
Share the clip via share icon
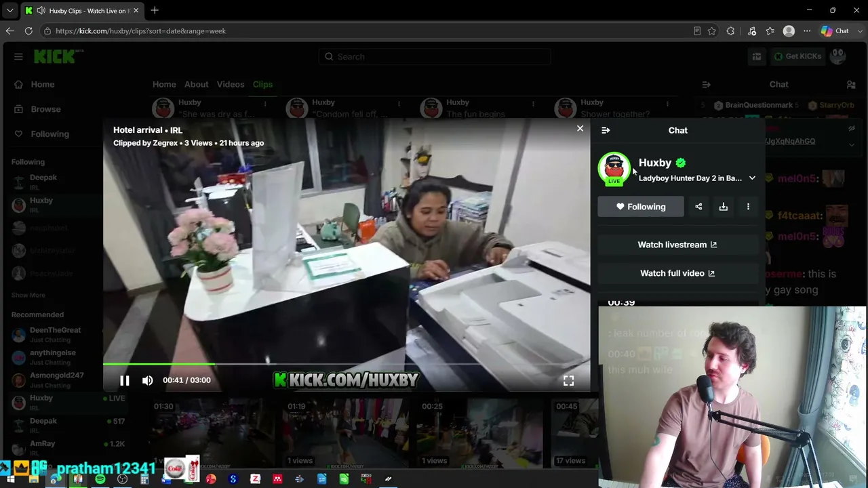[x=698, y=207]
